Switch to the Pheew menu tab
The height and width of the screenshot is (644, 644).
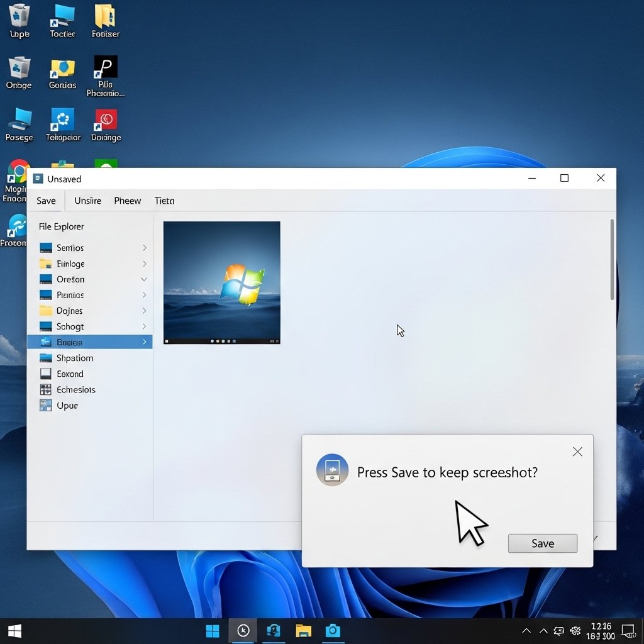[x=127, y=201]
